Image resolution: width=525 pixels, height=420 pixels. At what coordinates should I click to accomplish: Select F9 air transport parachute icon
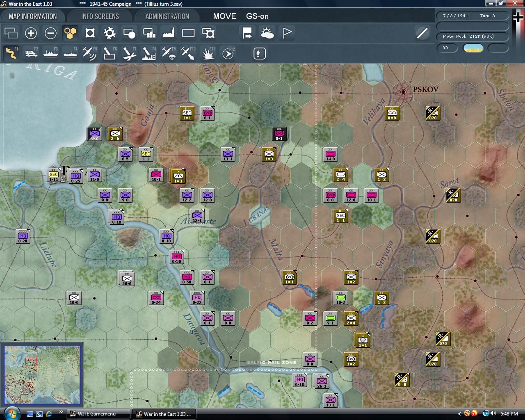click(169, 53)
